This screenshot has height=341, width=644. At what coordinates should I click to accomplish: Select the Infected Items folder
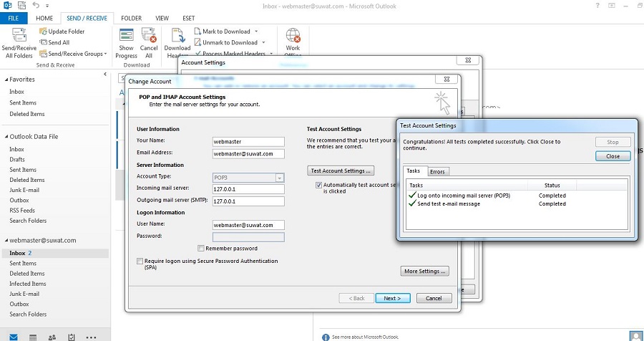tap(27, 284)
